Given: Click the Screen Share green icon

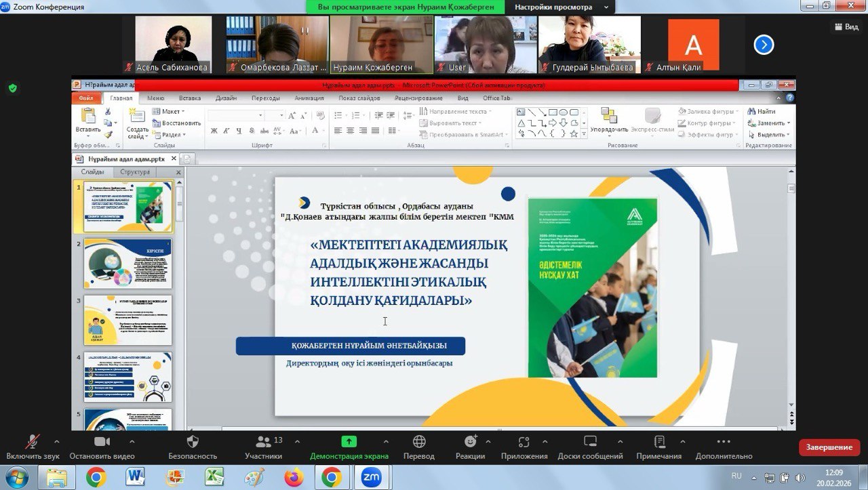Looking at the screenshot, I should [x=349, y=443].
